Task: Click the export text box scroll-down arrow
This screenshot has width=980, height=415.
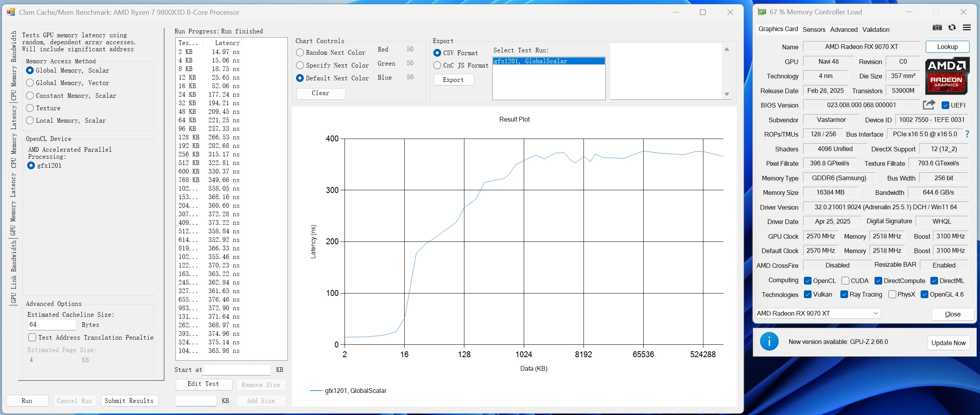Action: pos(727,94)
